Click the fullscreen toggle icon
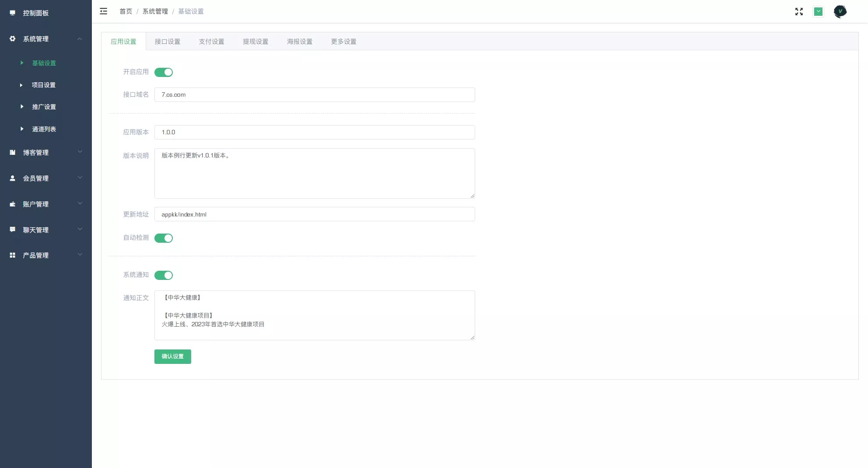 [x=799, y=12]
